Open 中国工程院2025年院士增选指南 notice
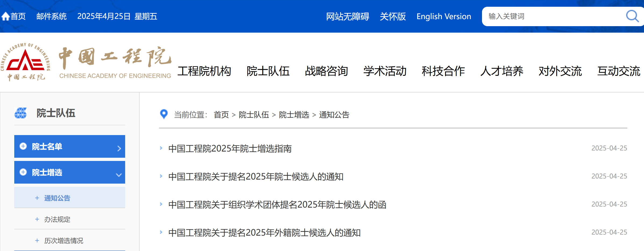The height and width of the screenshot is (251, 644). click(230, 149)
